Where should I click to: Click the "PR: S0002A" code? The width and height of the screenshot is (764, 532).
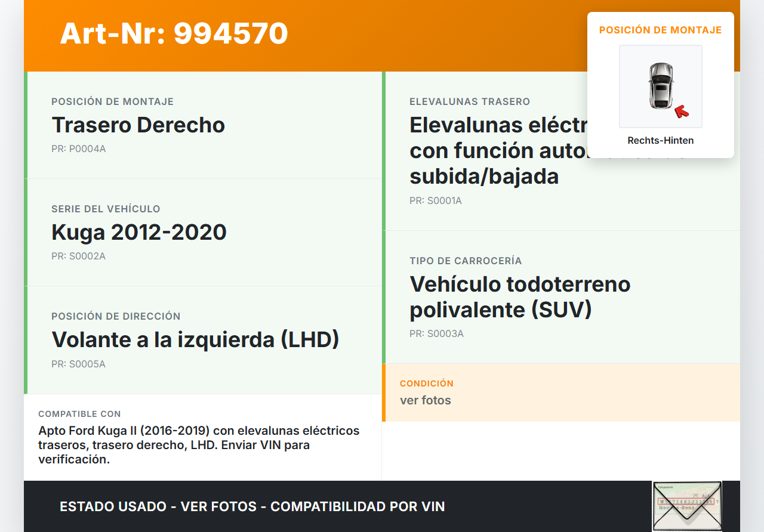(78, 256)
